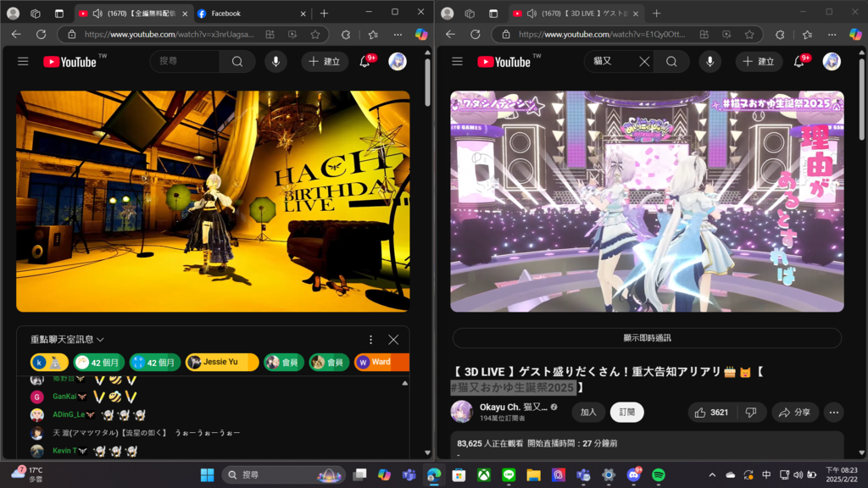Add right page to favorites star
Screen dimensions: 868x488
749,34
